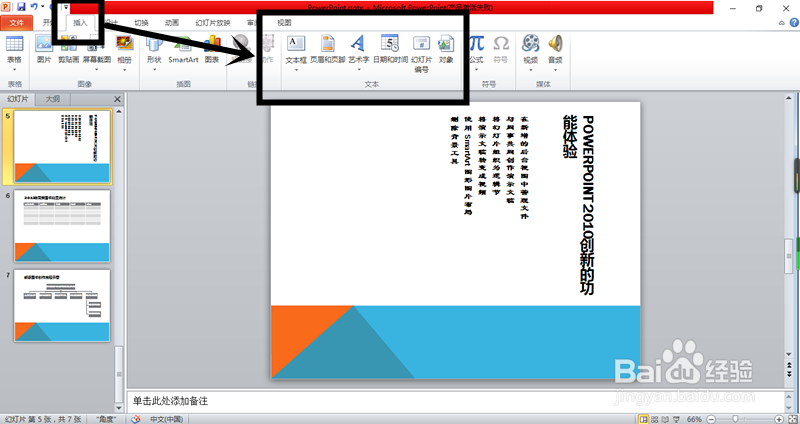Go to next slide double-arrow button
The image size is (800, 424).
pos(790,373)
